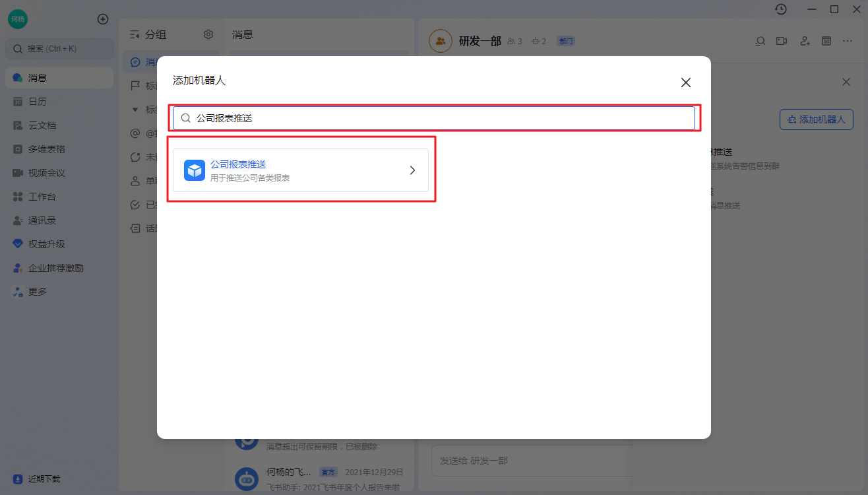Screen dimensions: 868x495
Task: Select 多维表格 in sidebar
Action: click(x=46, y=149)
